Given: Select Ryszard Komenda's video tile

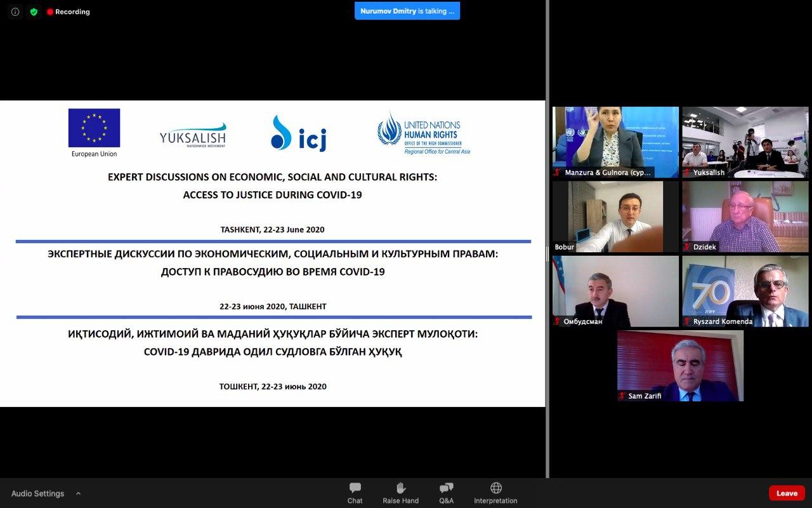Looking at the screenshot, I should tap(745, 291).
